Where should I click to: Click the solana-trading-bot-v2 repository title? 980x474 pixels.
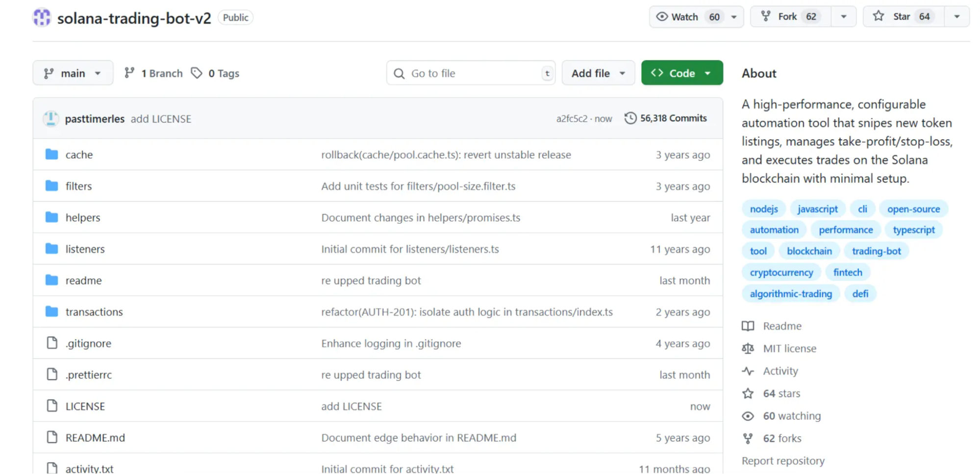(134, 18)
